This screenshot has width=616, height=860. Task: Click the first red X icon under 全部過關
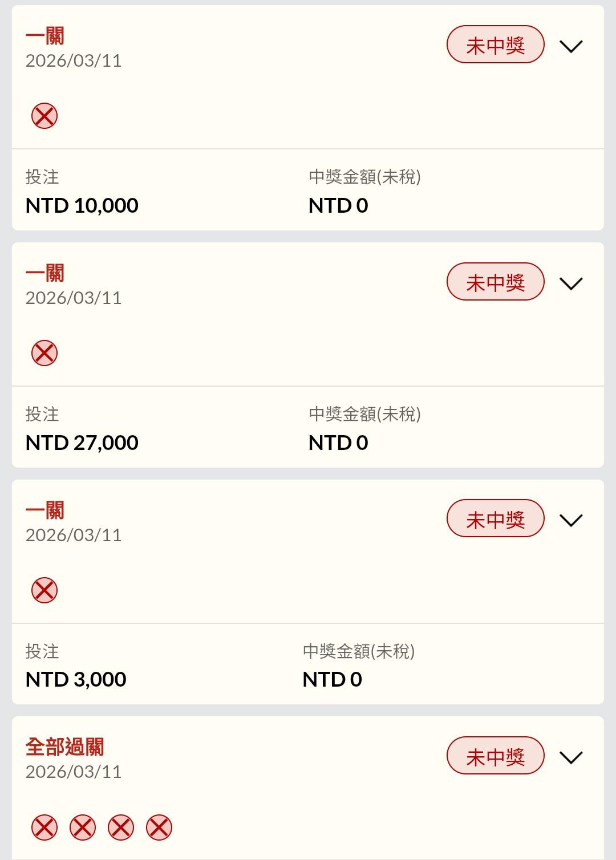coord(44,827)
